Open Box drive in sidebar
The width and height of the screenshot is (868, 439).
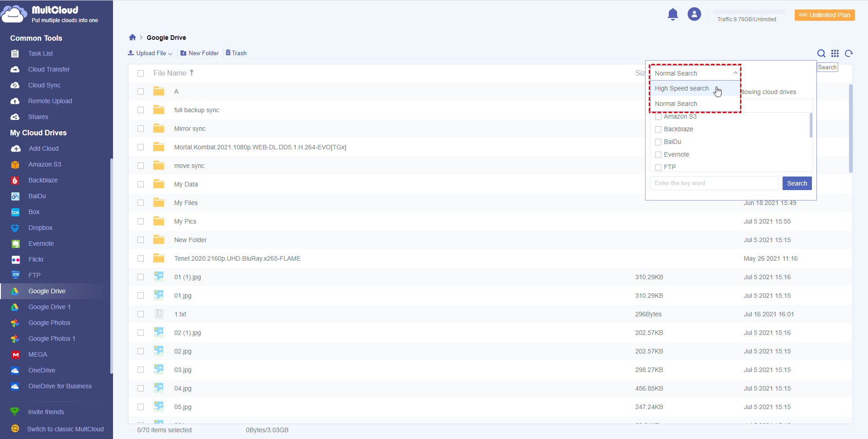tap(34, 212)
